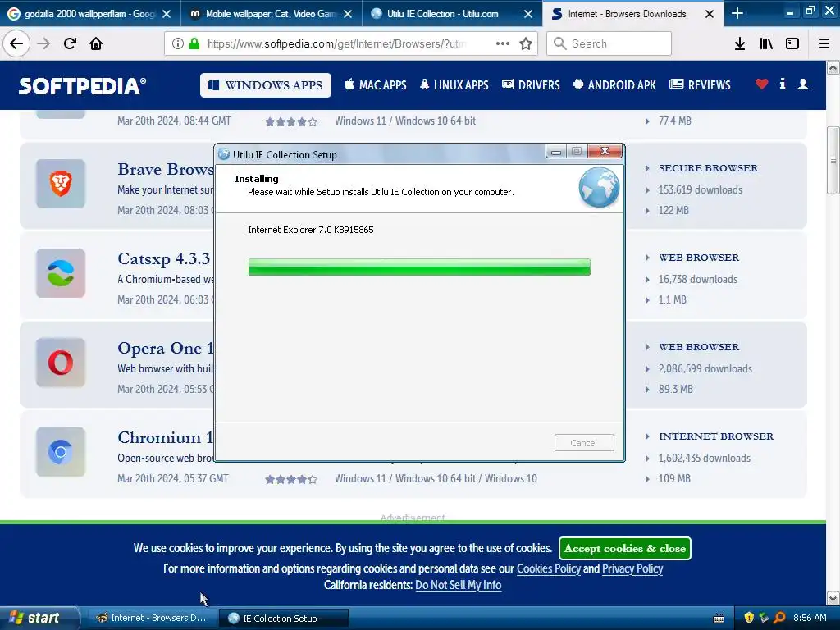Click the scrollbar up arrow
Viewport: 840px width, 630px height.
pos(833,67)
